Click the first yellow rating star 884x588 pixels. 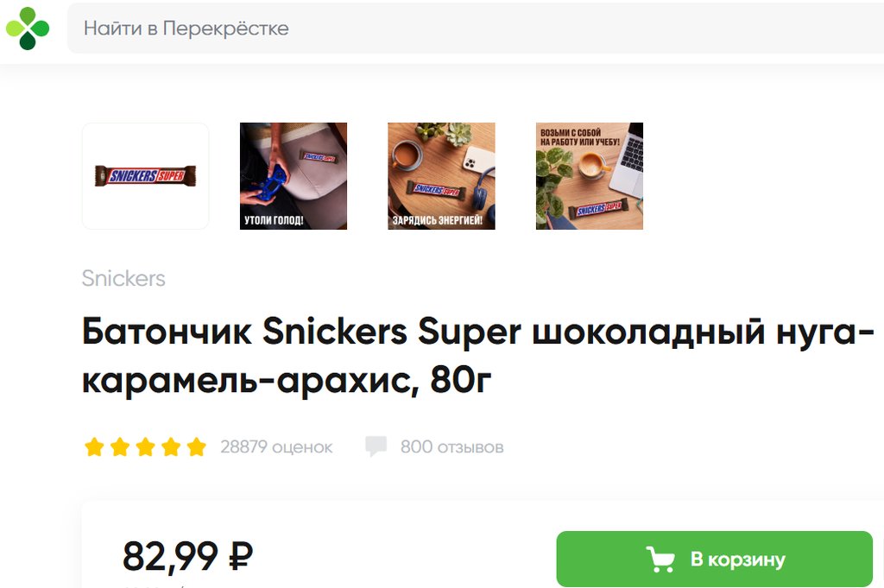[94, 446]
